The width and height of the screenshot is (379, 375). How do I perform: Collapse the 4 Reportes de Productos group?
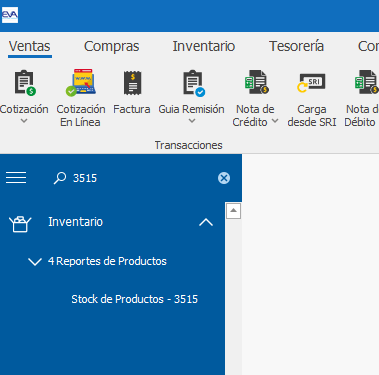coord(35,262)
